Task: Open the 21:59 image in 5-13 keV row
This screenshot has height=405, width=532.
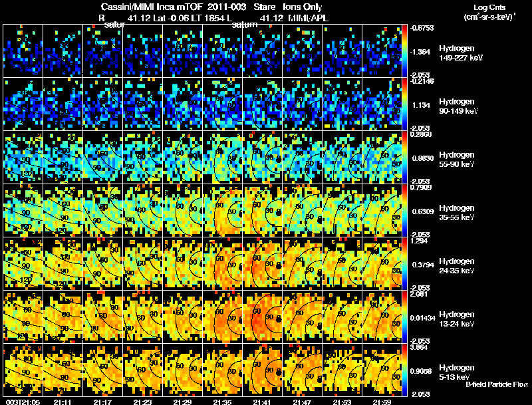Action: (382, 370)
